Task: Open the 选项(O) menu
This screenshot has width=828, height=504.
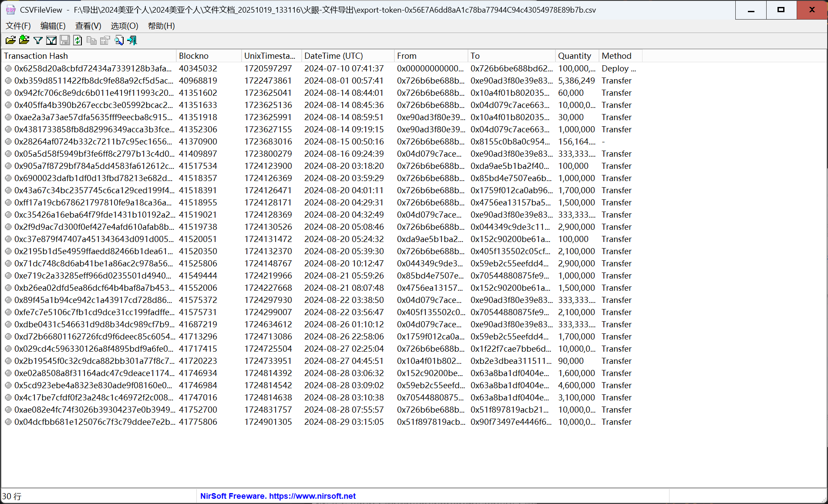Action: (x=125, y=26)
